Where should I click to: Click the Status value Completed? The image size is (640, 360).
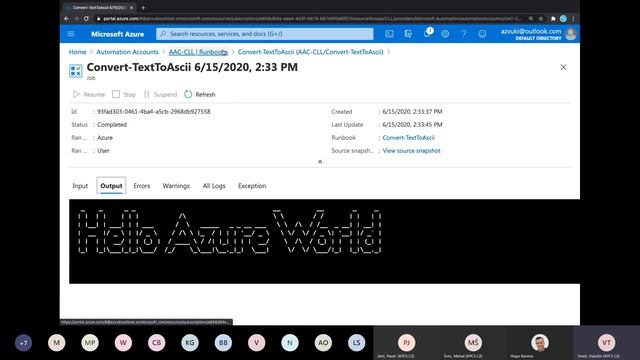tap(112, 124)
